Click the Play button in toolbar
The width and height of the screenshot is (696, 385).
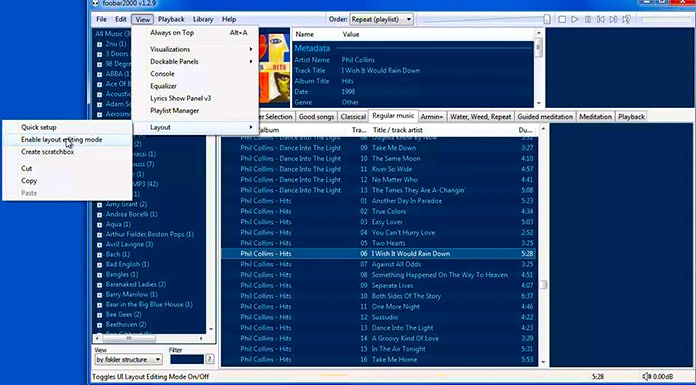point(575,20)
